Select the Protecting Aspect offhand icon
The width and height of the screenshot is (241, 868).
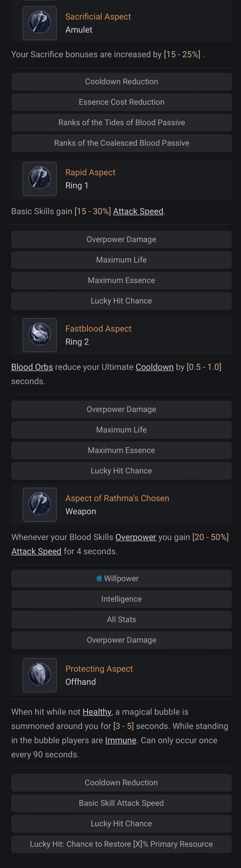tap(40, 675)
